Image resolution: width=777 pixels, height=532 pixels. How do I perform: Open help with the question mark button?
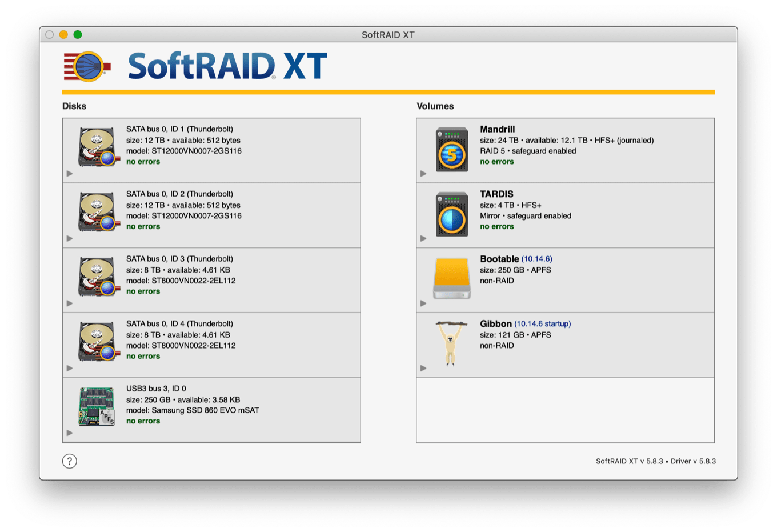pos(69,461)
